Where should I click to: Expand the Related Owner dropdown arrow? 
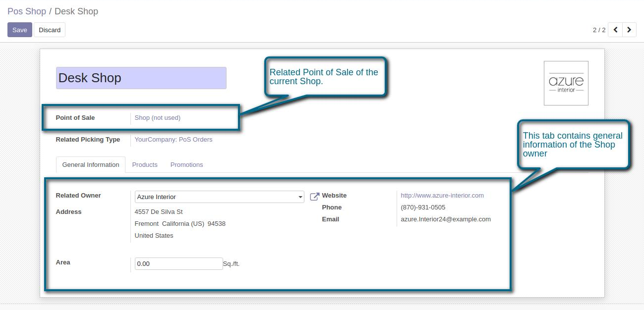[x=300, y=197]
